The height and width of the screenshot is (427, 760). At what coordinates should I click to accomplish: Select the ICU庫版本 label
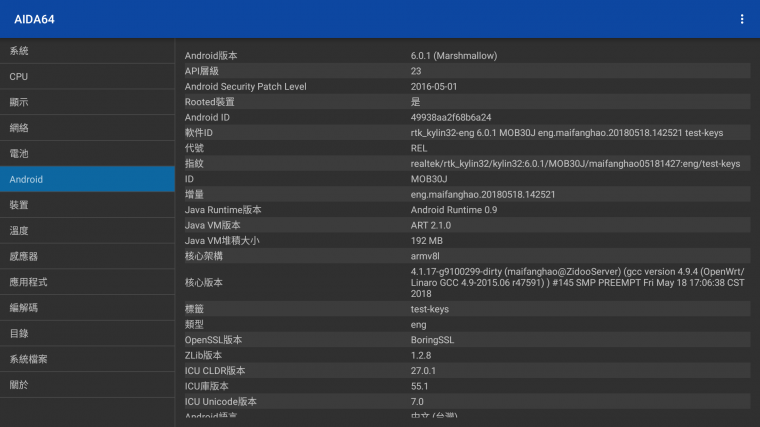click(206, 386)
